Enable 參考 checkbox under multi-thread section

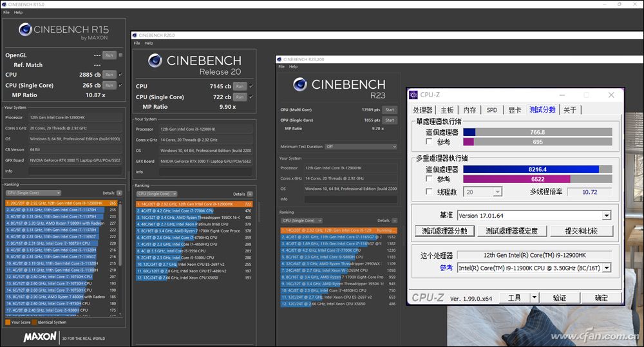(429, 179)
